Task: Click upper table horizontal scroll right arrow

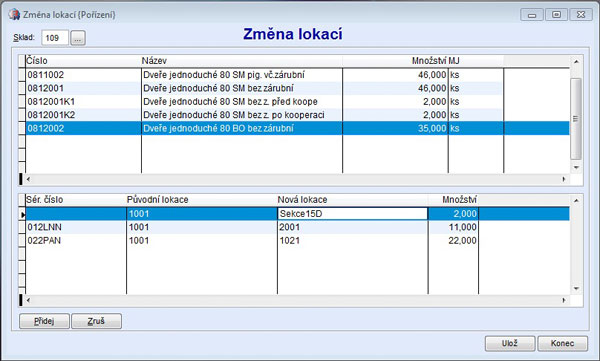Action: tap(564, 179)
